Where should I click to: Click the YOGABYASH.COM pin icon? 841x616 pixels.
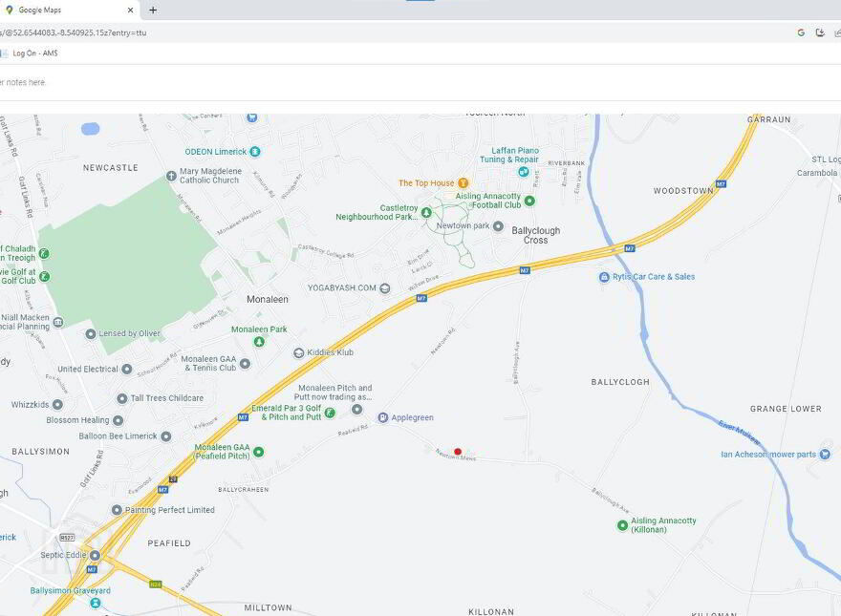click(385, 288)
